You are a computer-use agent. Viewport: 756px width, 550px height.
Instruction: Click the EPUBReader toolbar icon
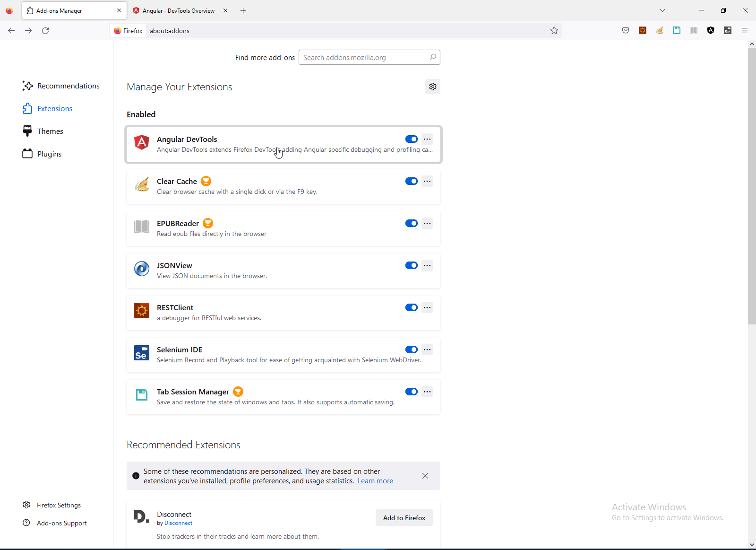pyautogui.click(x=694, y=31)
